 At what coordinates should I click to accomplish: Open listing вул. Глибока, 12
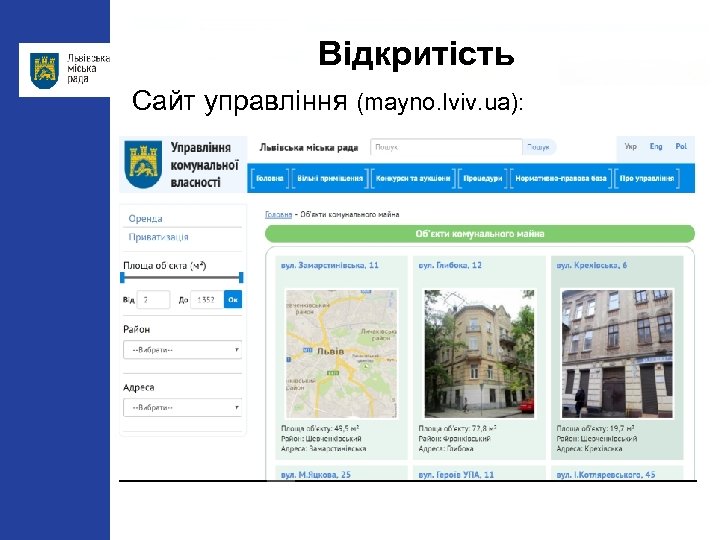point(450,265)
